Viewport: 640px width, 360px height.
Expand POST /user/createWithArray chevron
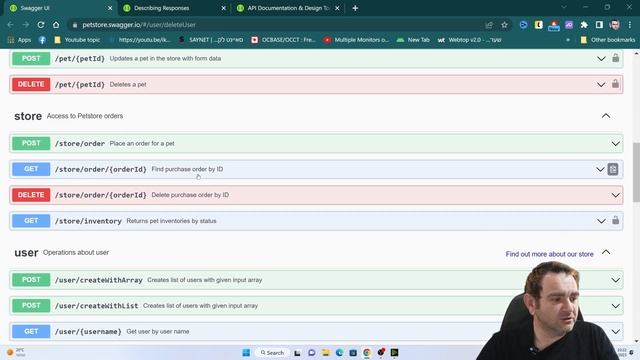coord(616,280)
